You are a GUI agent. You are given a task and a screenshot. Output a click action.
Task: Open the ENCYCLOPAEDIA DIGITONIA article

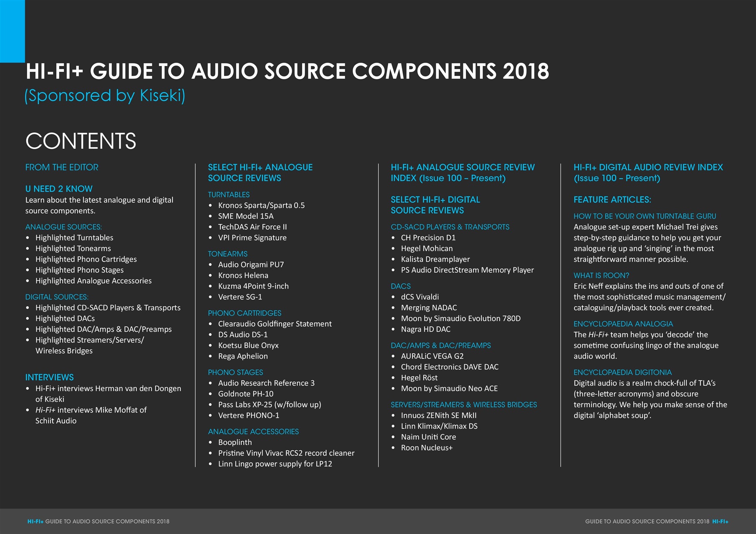pyautogui.click(x=623, y=372)
